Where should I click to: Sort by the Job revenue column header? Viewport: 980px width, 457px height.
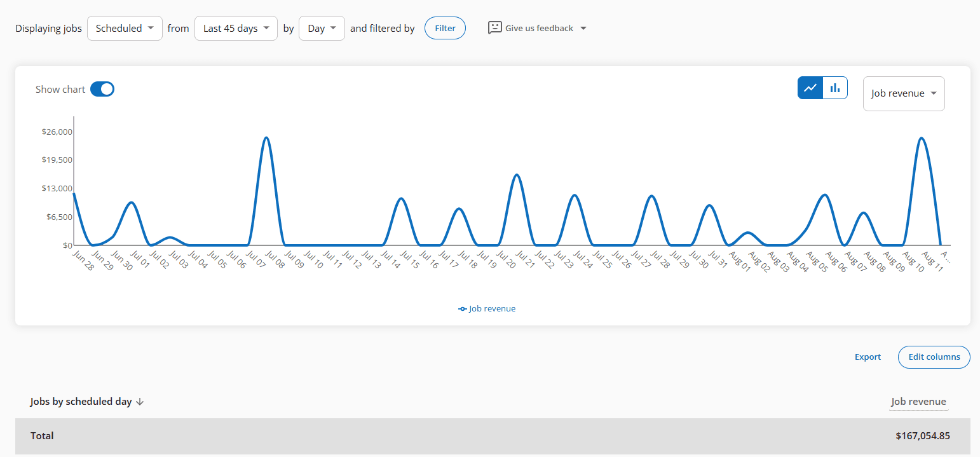click(918, 401)
